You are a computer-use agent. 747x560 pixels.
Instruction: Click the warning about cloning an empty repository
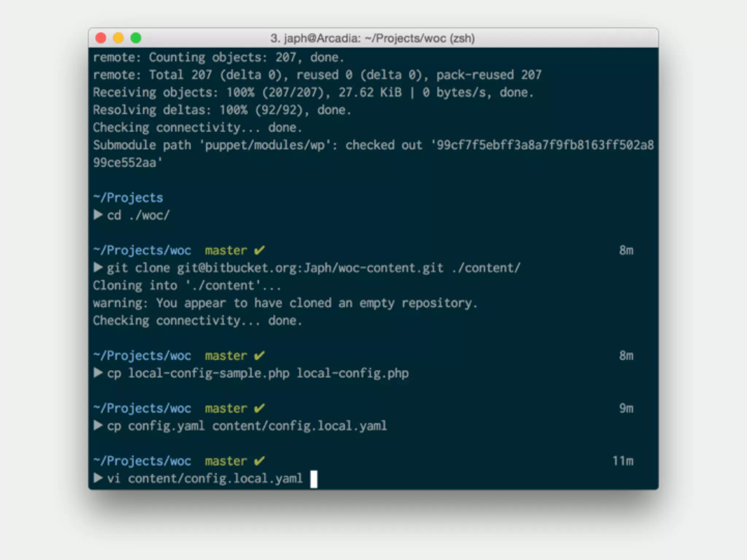(x=285, y=303)
